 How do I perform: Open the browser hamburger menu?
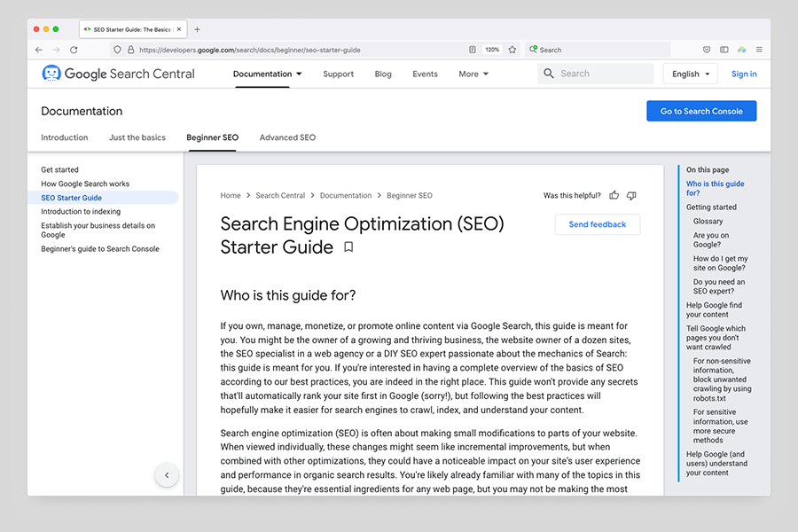[759, 50]
